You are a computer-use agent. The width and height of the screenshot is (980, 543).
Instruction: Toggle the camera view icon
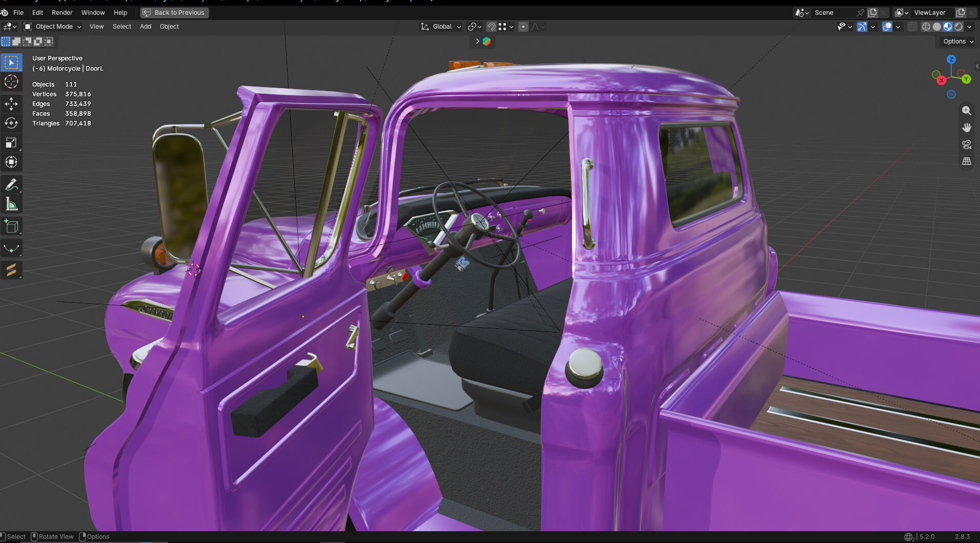967,144
